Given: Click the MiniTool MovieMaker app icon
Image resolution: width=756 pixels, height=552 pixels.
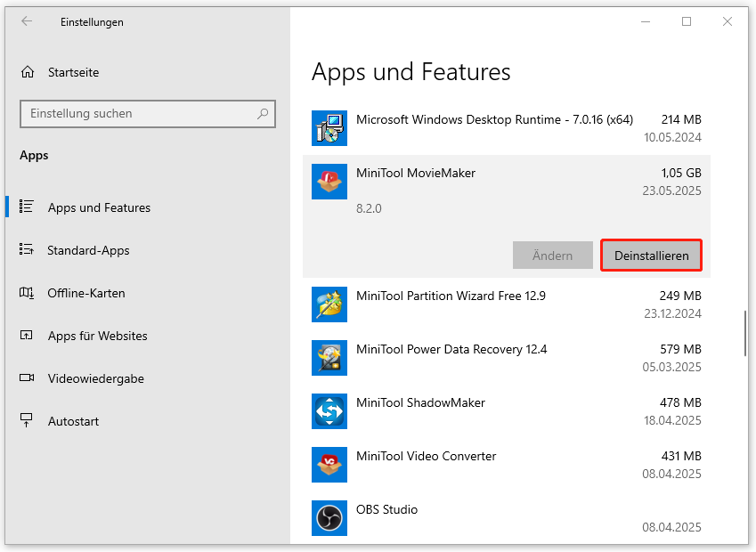Looking at the screenshot, I should pyautogui.click(x=329, y=182).
